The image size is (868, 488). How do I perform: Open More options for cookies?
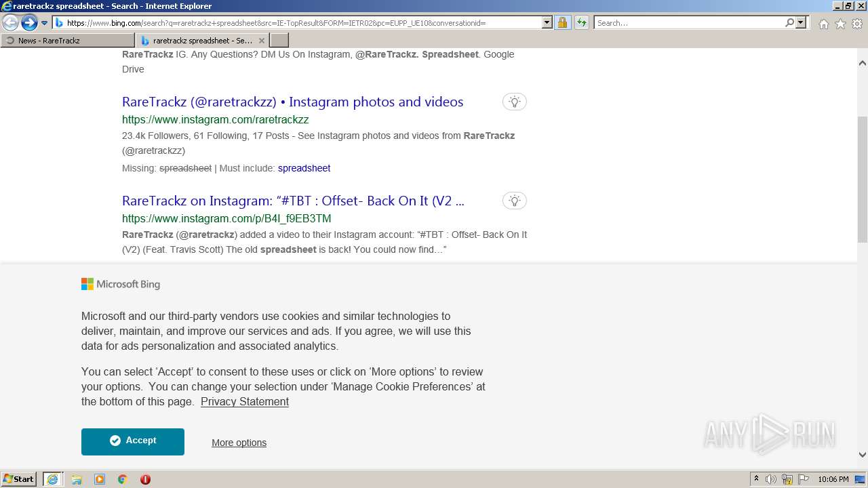click(239, 443)
